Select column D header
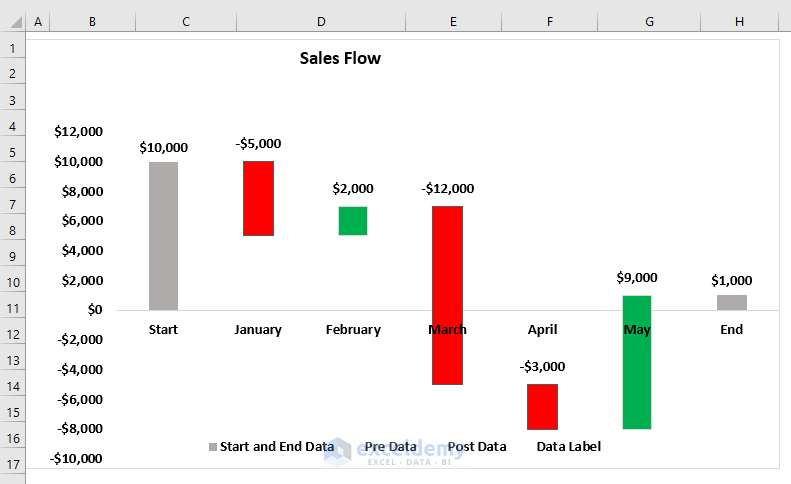 (320, 22)
